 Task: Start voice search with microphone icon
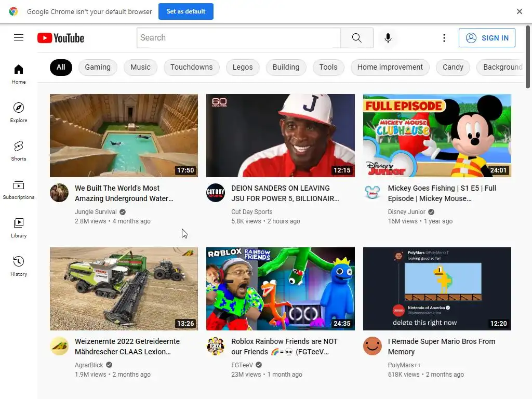[x=388, y=37]
